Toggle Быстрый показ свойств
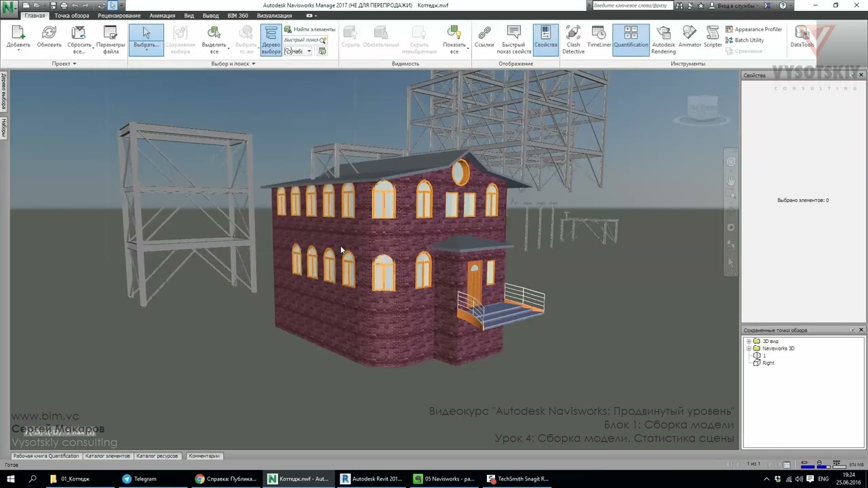The height and width of the screenshot is (488, 868). tap(514, 39)
